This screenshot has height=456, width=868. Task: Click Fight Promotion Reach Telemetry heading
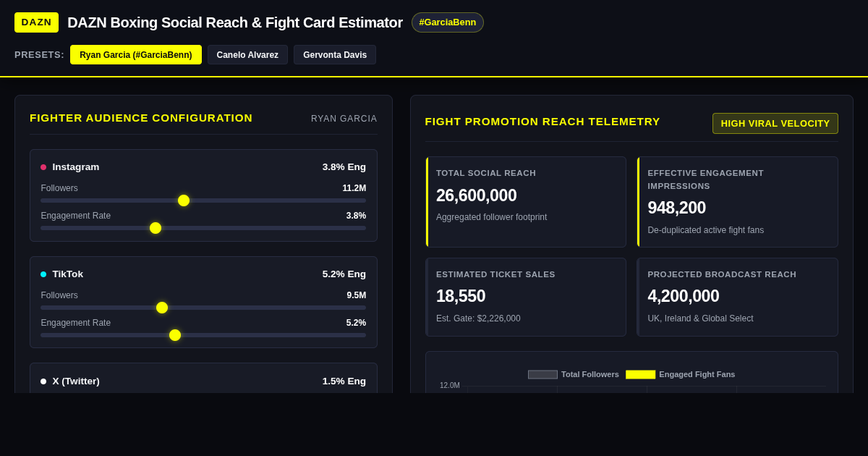click(x=542, y=122)
